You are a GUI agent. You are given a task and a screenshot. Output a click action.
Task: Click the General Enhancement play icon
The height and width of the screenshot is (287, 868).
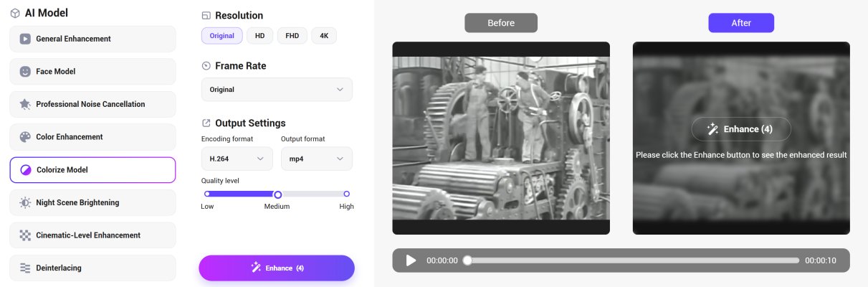[x=25, y=39]
